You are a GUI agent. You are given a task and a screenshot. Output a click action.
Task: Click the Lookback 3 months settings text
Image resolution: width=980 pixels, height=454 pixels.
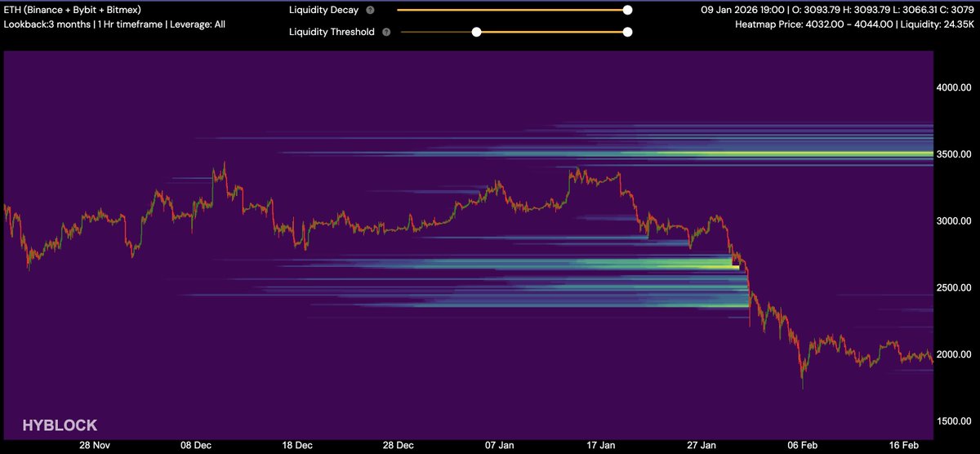coord(114,24)
